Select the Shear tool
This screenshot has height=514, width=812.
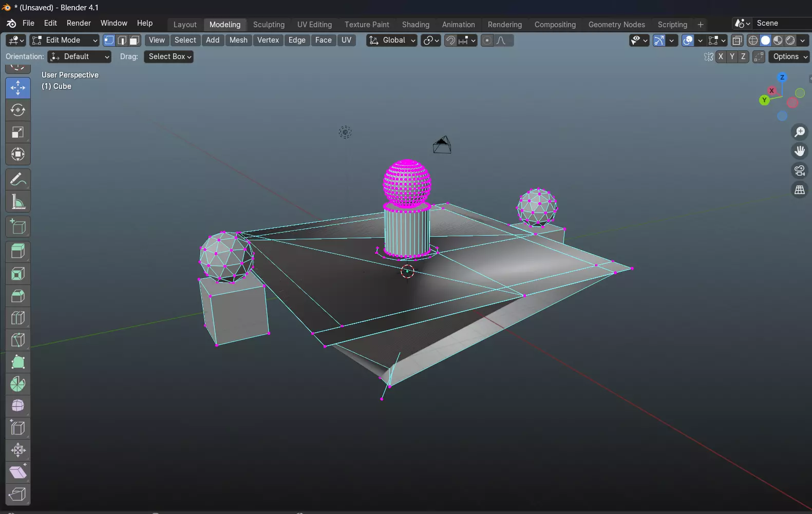(x=18, y=472)
